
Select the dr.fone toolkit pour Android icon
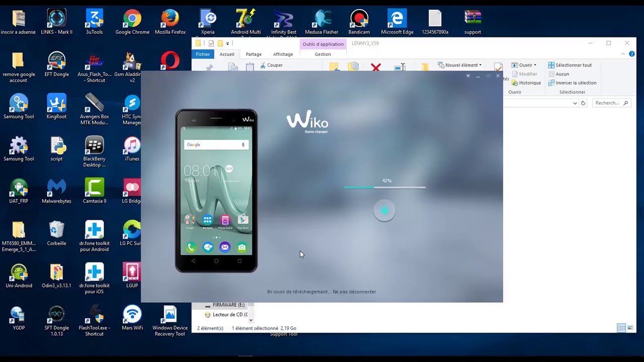(94, 236)
